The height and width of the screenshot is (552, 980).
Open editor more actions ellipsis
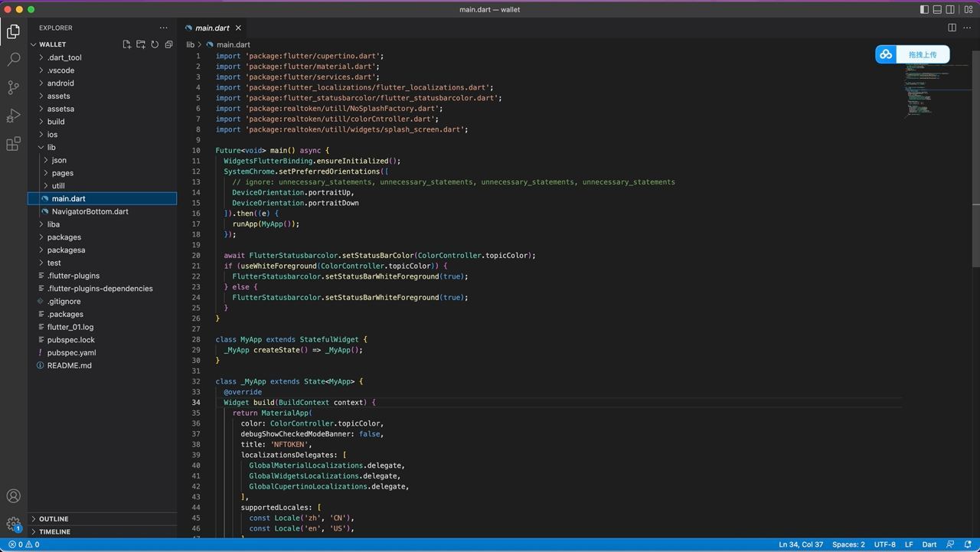[x=967, y=28]
